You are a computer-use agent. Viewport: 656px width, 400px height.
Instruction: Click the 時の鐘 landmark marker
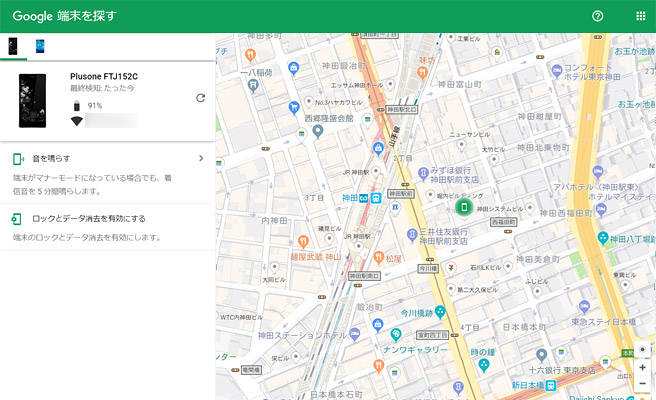point(484,365)
